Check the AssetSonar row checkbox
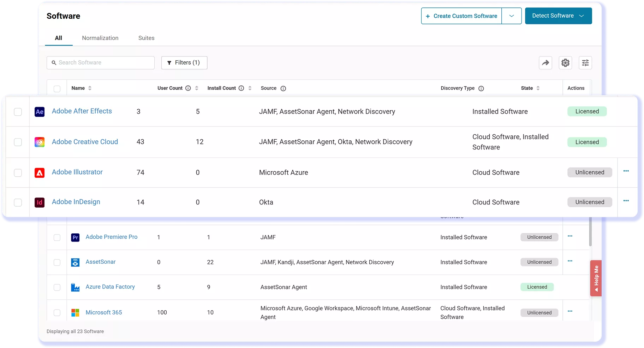 pos(57,262)
